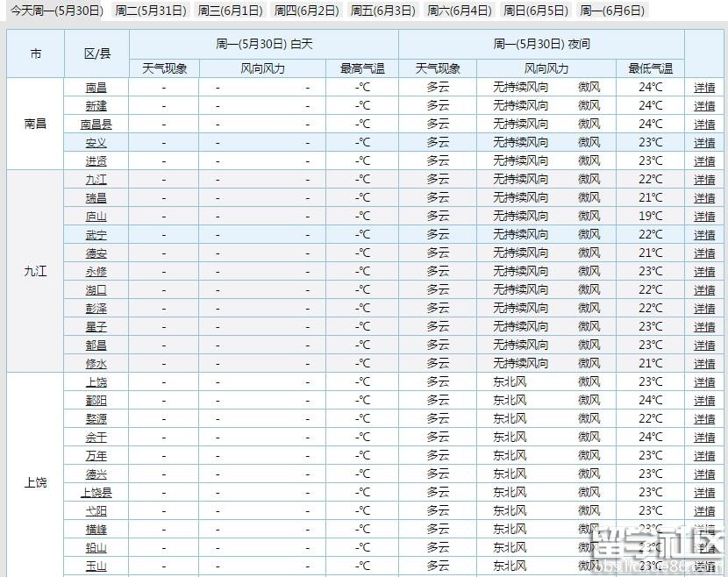The height and width of the screenshot is (577, 728).
Task: Open the 鄱阳 county link
Action: click(96, 401)
